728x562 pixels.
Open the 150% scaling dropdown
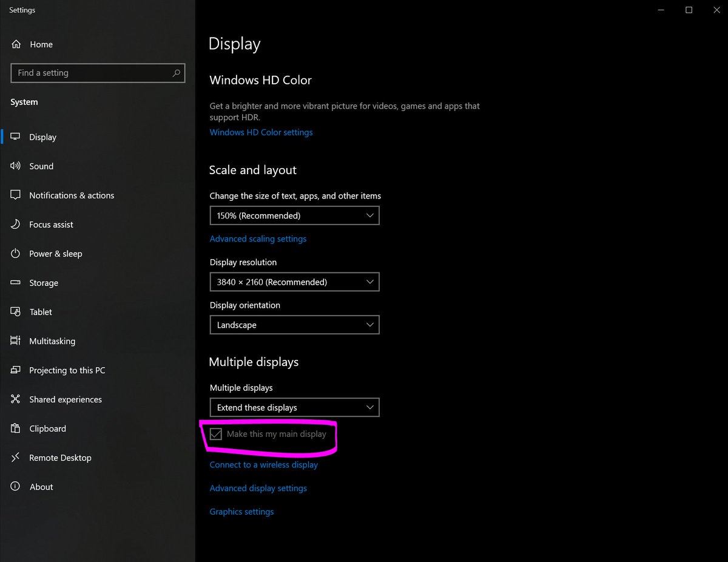[x=294, y=215]
